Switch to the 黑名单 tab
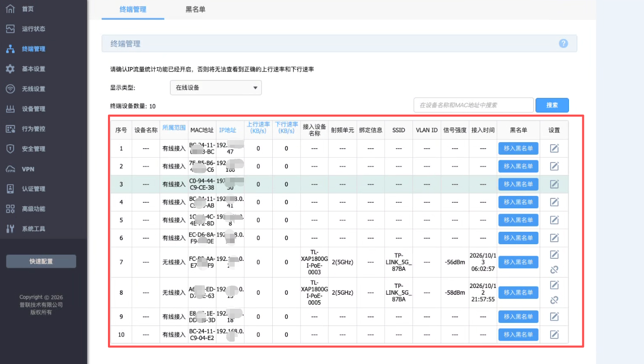This screenshot has width=644, height=364. pos(196,9)
